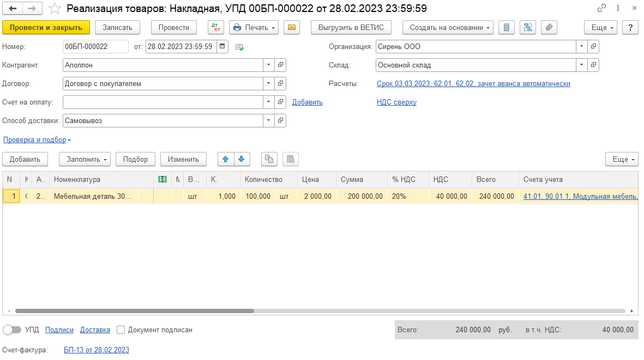The width and height of the screenshot is (644, 360).
Task: Expand the Организация dropdown list
Action: pos(582,46)
